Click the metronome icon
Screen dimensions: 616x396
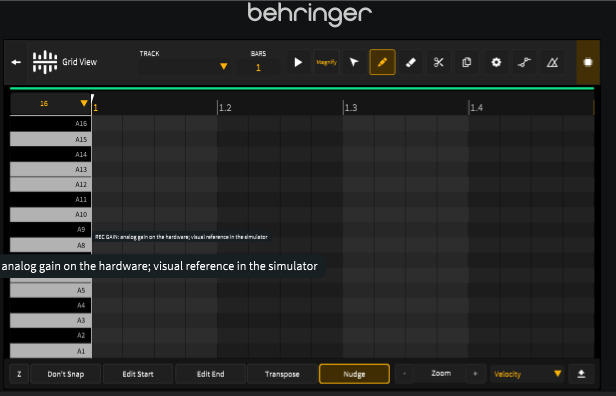552,62
